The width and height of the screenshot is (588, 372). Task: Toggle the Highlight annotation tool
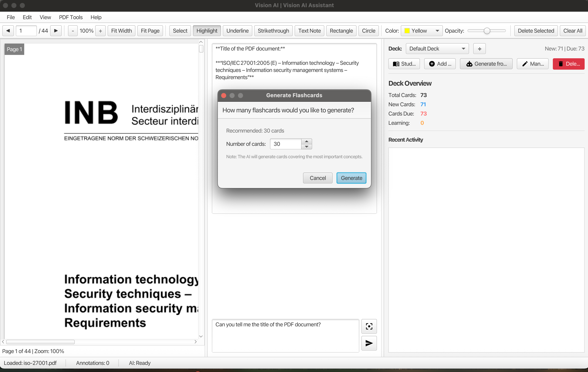pos(207,31)
